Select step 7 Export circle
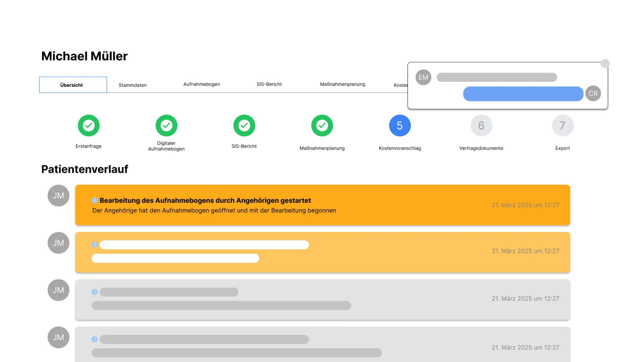The image size is (644, 362). 563,125
